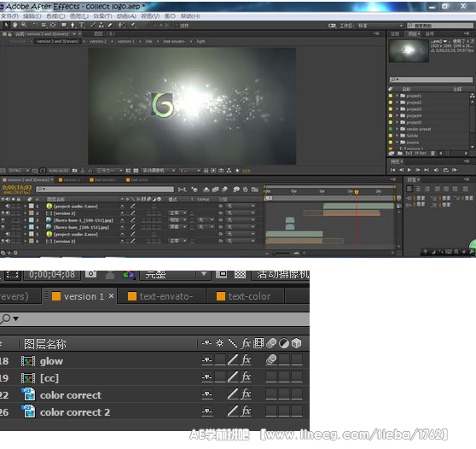Select the Selection arrow tool
This screenshot has width=476, height=449.
(6, 25)
